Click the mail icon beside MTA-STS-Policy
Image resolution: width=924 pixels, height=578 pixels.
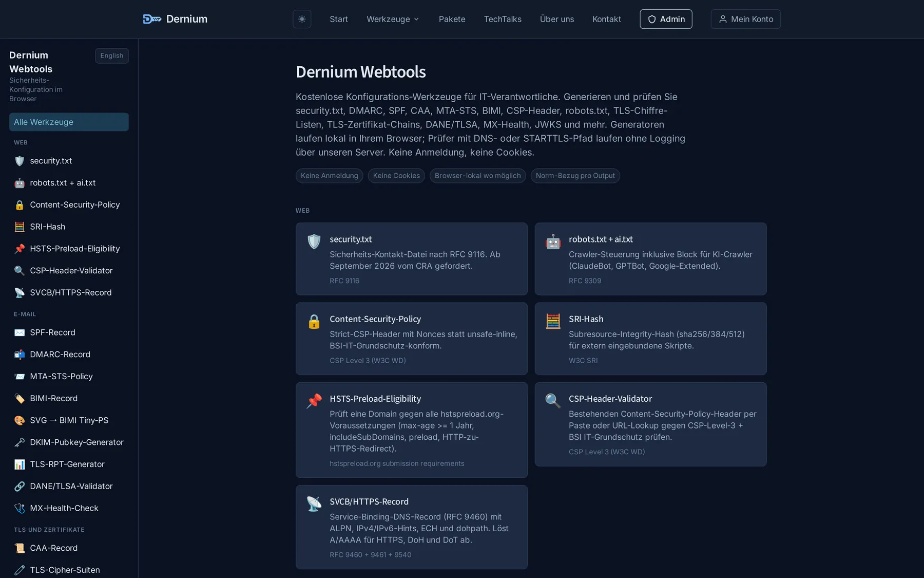20,377
